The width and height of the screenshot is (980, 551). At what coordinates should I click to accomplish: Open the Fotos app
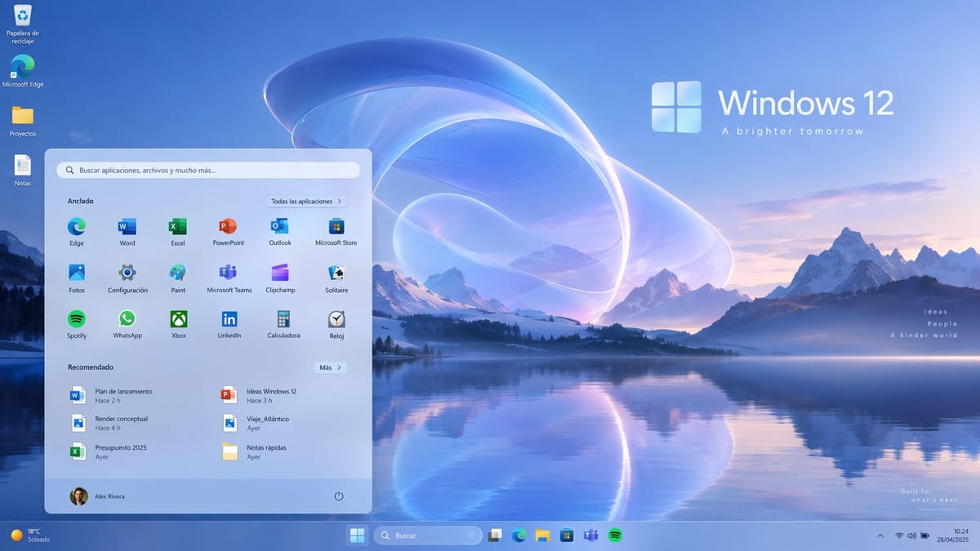[x=77, y=278]
